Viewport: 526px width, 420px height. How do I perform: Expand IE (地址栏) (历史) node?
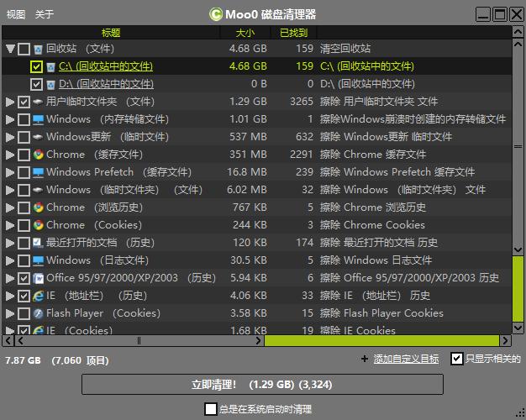coord(10,296)
